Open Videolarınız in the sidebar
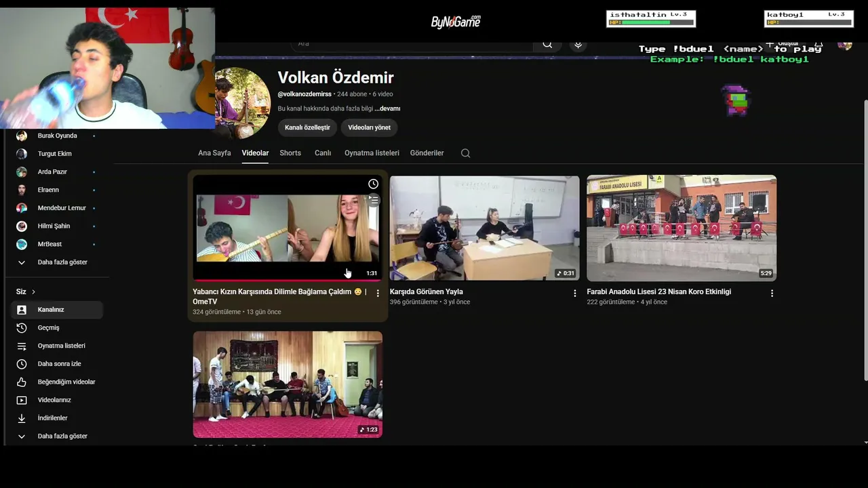The height and width of the screenshot is (488, 868). click(57, 400)
